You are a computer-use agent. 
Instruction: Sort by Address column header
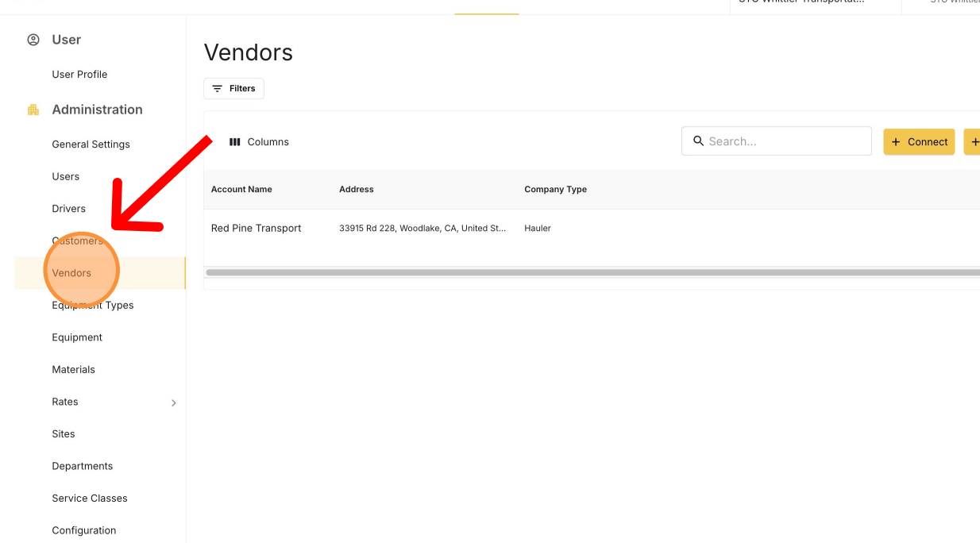[356, 189]
